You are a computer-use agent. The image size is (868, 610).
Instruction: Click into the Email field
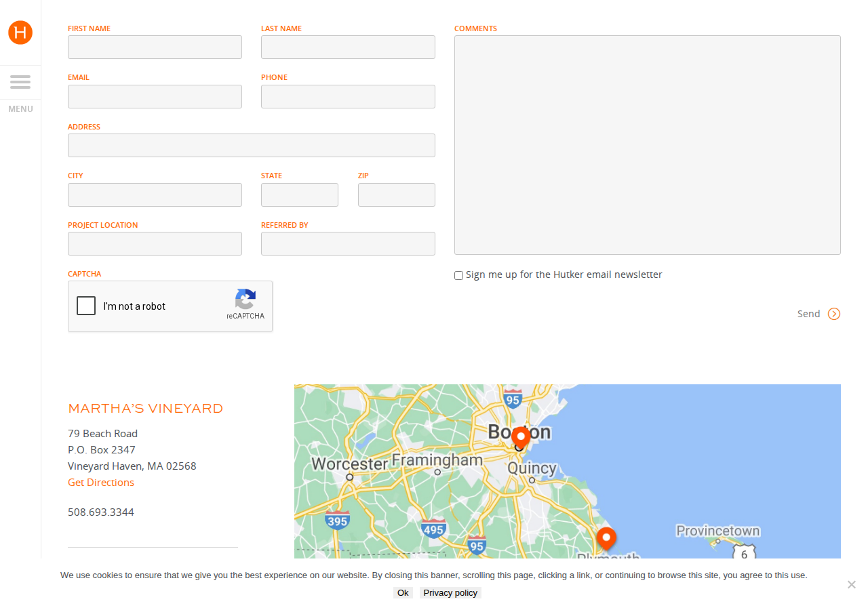click(155, 96)
